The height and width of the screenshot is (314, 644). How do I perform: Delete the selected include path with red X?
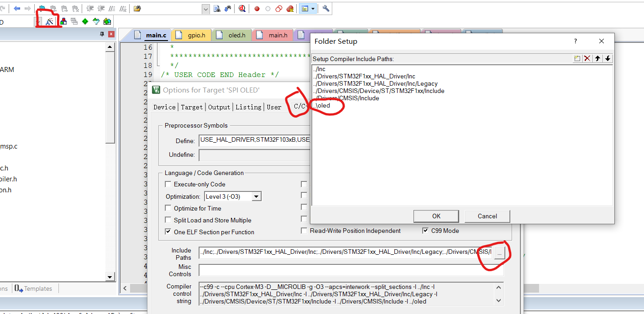587,58
